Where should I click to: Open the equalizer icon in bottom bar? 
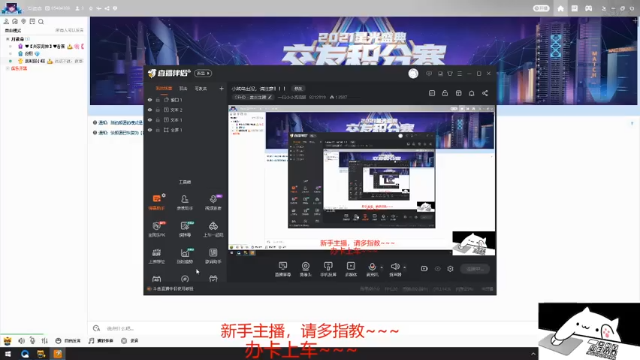[x=44, y=341]
